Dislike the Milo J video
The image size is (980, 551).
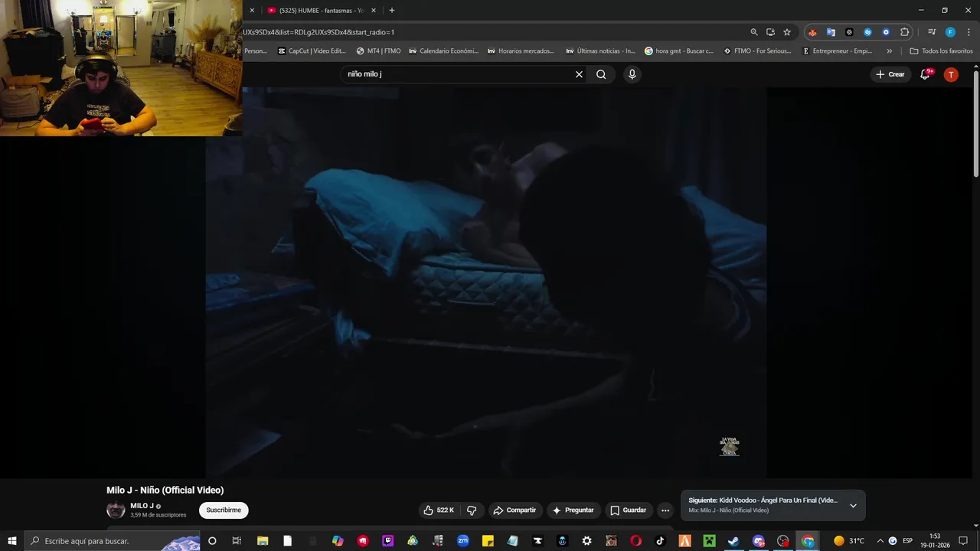(x=472, y=510)
